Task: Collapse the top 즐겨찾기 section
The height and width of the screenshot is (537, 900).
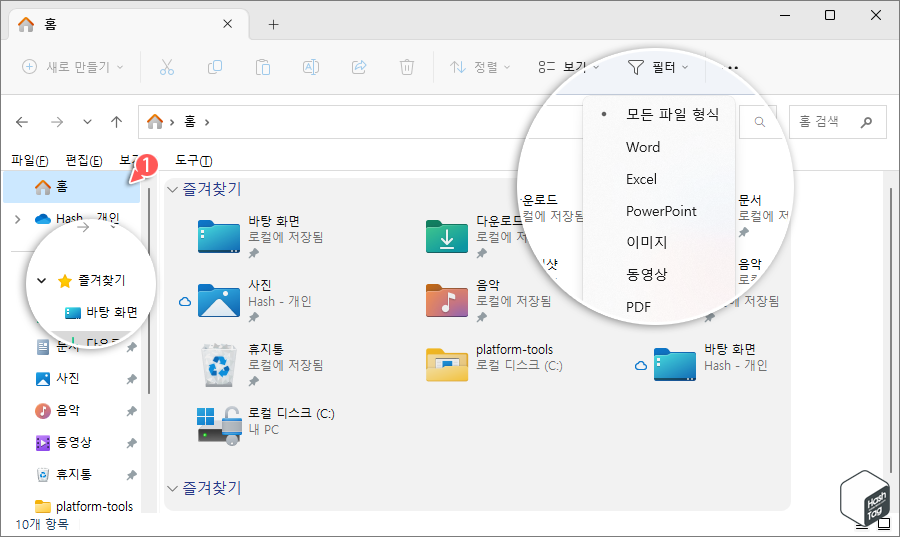Action: [172, 189]
